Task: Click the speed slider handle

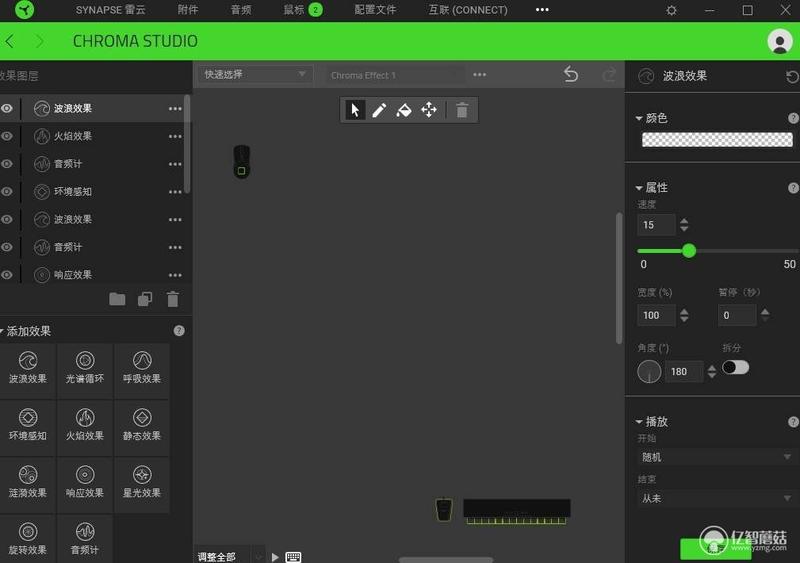Action: (689, 251)
